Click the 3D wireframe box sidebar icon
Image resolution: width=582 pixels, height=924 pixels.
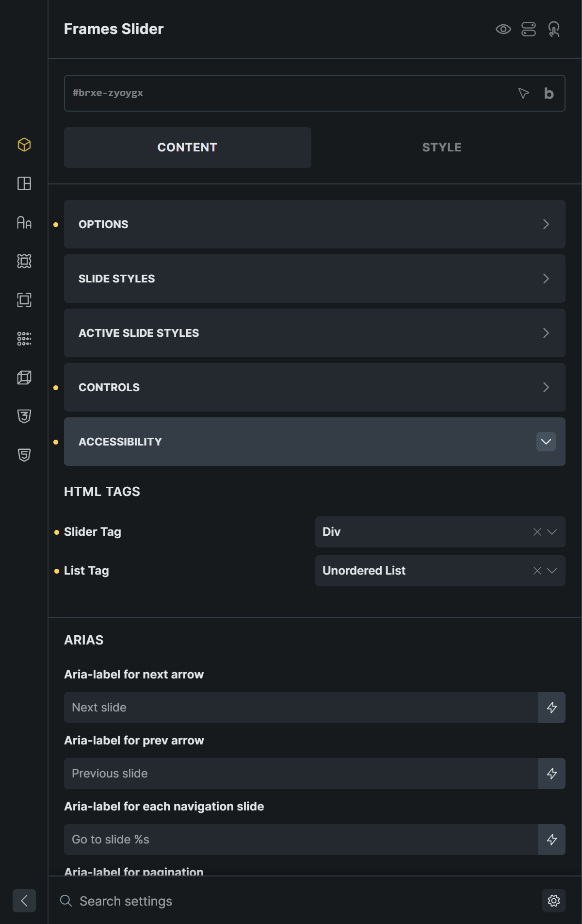tap(24, 378)
